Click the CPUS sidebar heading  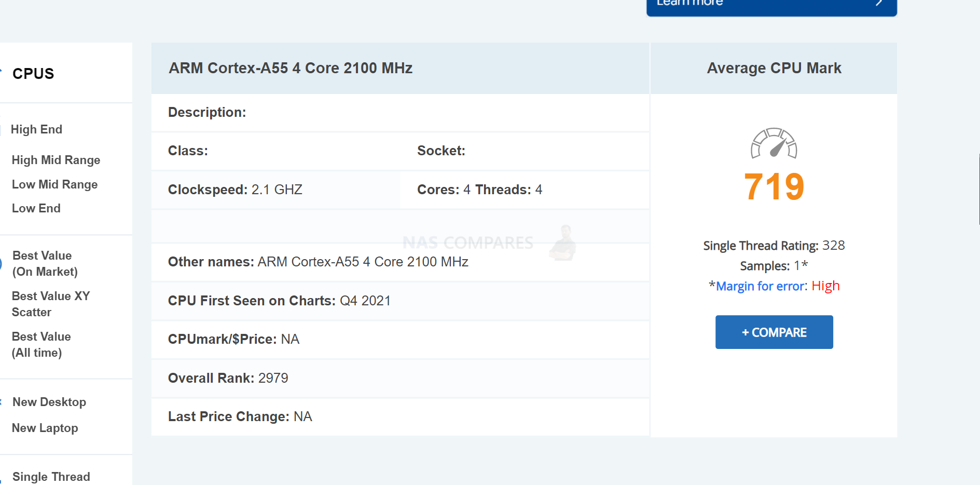coord(33,74)
